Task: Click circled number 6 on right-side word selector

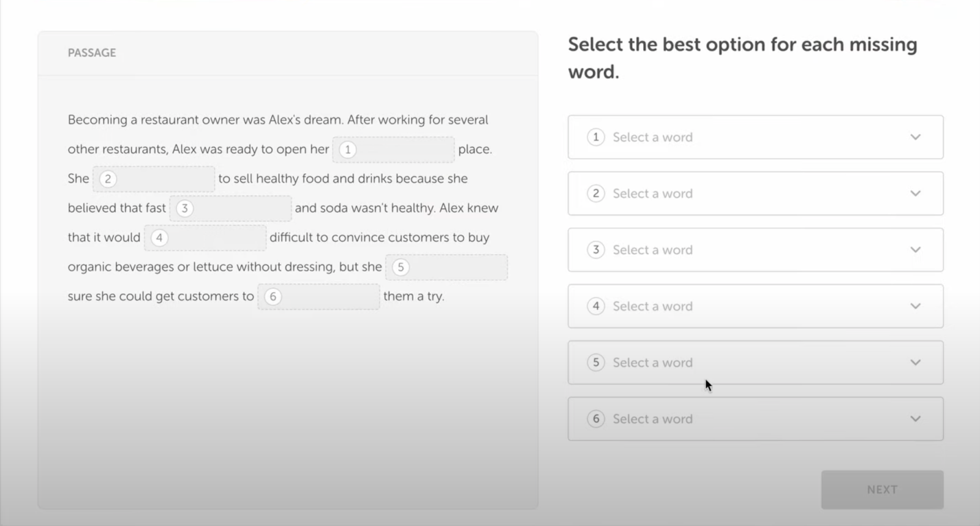Action: tap(595, 419)
